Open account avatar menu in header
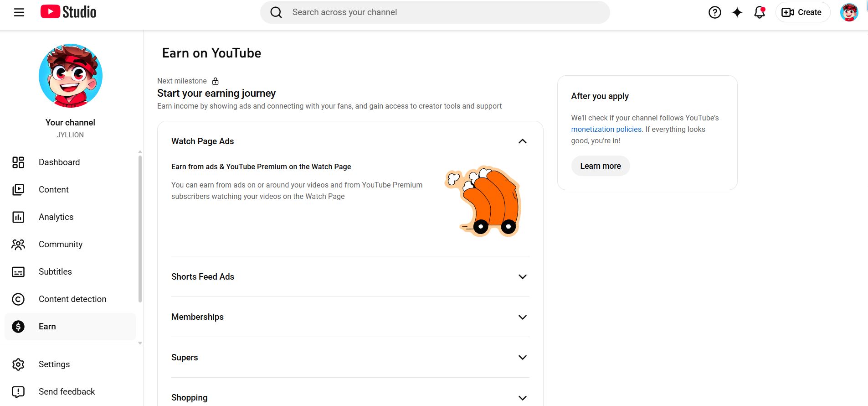This screenshot has width=868, height=406. click(x=849, y=12)
